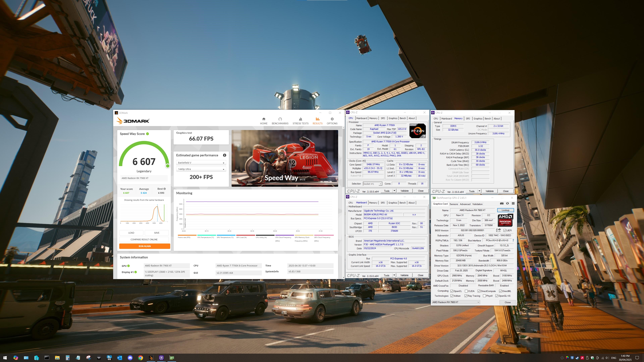Click the GPU-Z refresh icon
The image size is (644, 362).
[507, 203]
